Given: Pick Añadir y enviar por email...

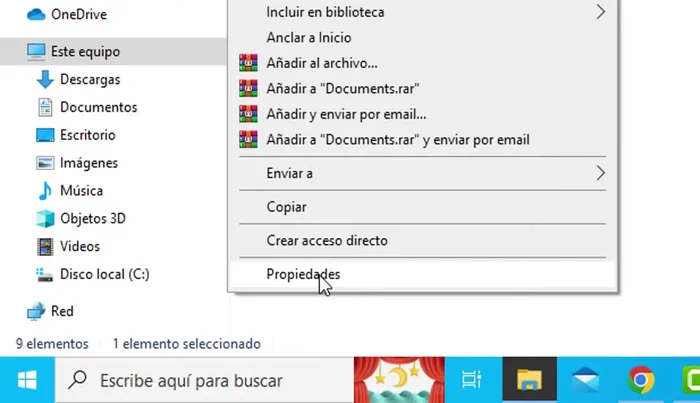Looking at the screenshot, I should pos(422,114).
